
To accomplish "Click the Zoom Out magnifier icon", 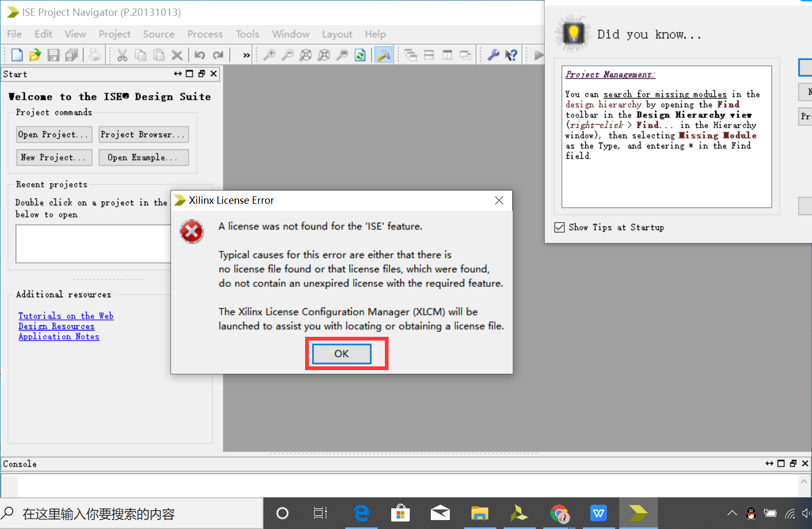I will 287,55.
